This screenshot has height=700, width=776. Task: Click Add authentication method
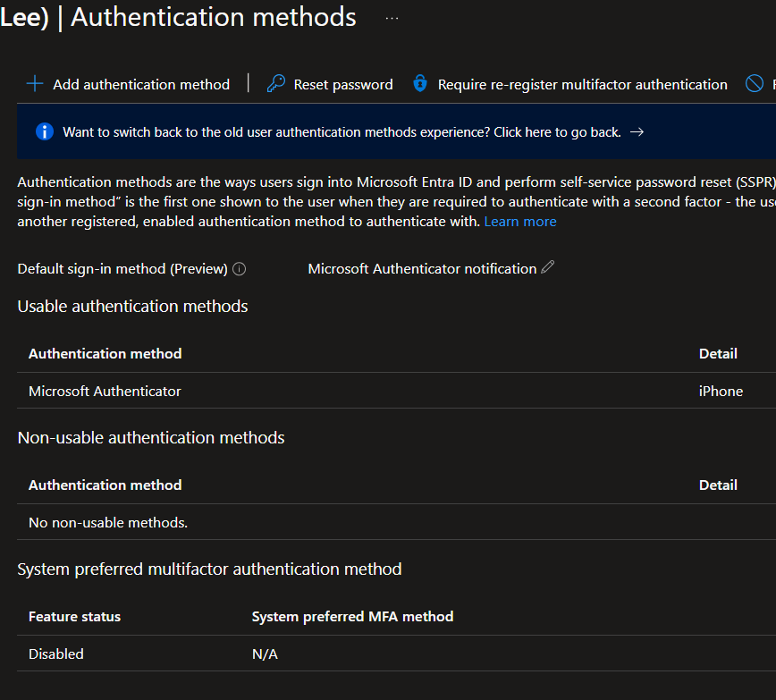coord(140,84)
